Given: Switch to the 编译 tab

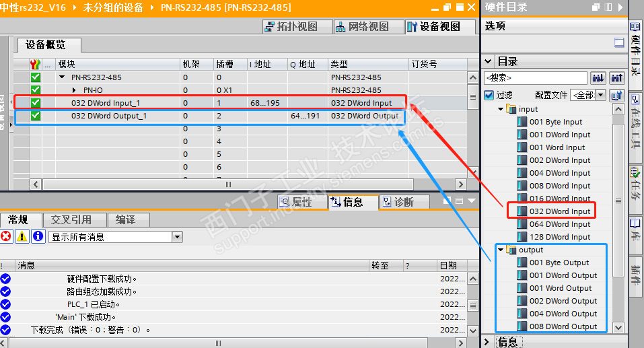Looking at the screenshot, I should (128, 220).
